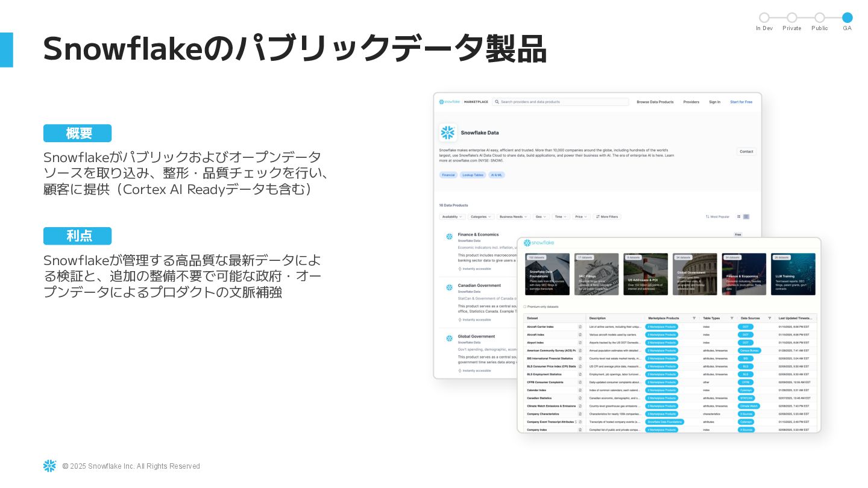
Task: Open Providers in Marketplace nav
Action: click(x=691, y=102)
